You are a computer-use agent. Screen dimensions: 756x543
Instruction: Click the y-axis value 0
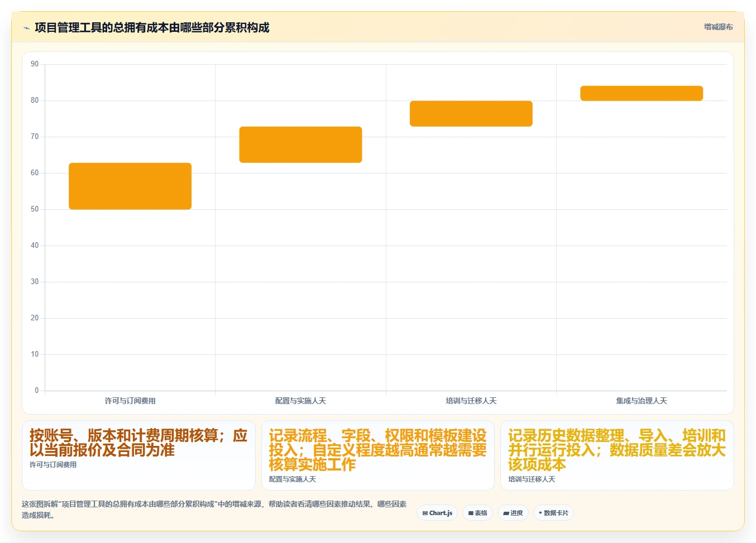coord(37,391)
